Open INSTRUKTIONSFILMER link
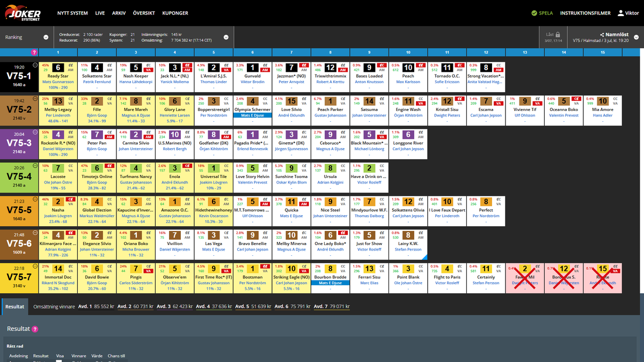Viewport: 644px width, 362px height. click(585, 13)
